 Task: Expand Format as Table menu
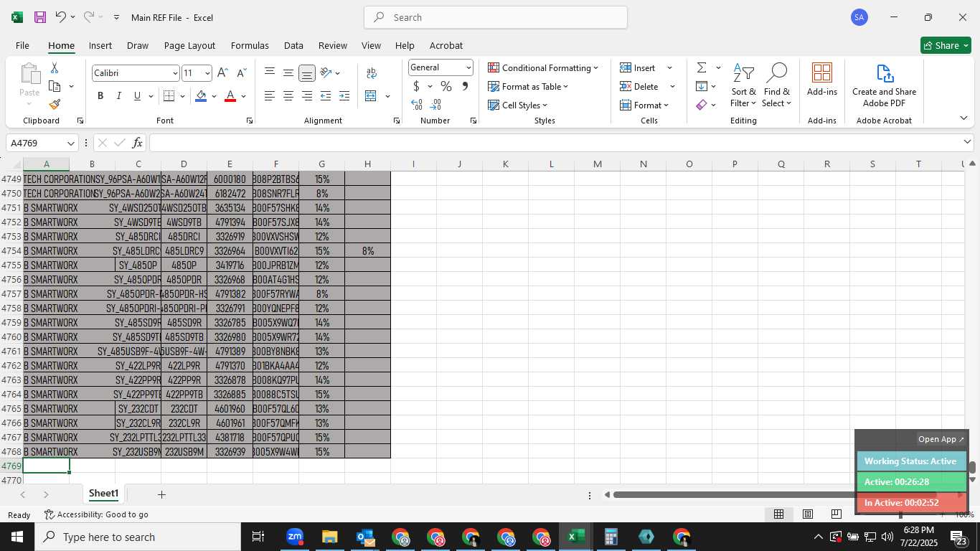pos(528,86)
